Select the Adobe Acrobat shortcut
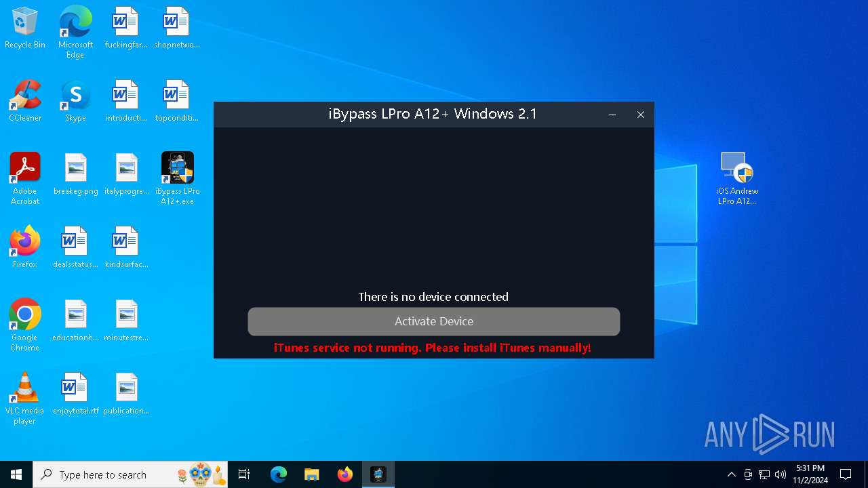Viewport: 868px width, 488px height. click(x=25, y=178)
